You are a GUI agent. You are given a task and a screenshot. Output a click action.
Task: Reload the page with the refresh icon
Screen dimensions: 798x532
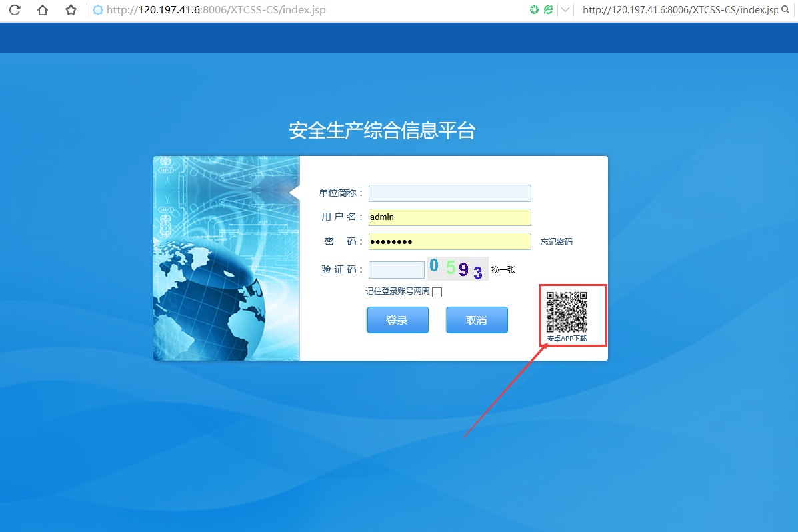15,10
